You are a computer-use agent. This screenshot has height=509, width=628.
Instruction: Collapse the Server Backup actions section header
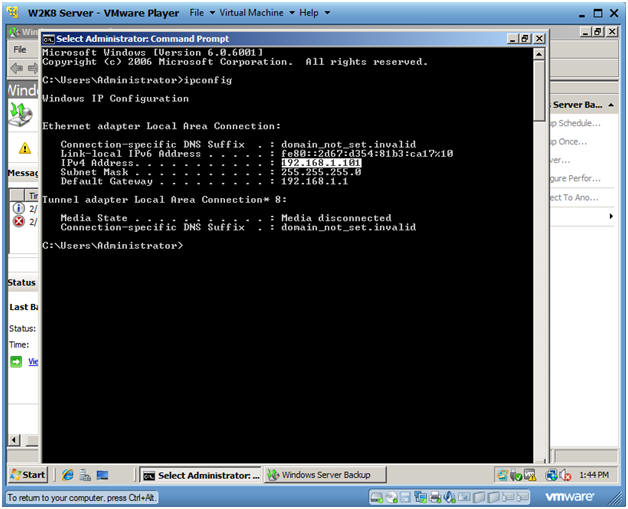coord(611,105)
